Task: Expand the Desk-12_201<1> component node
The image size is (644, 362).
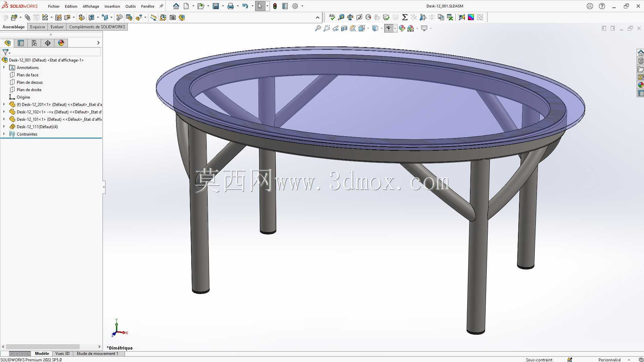Action: pos(4,105)
